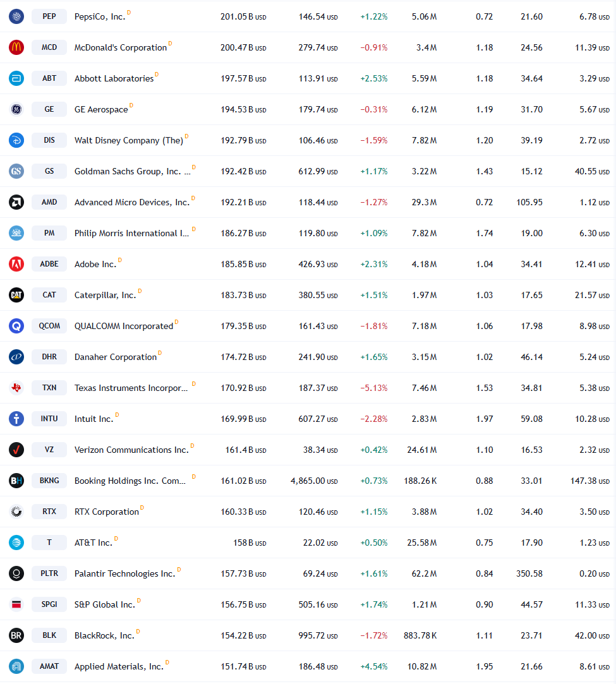
Task: Click the GE Aerospace logo icon
Action: tap(16, 109)
